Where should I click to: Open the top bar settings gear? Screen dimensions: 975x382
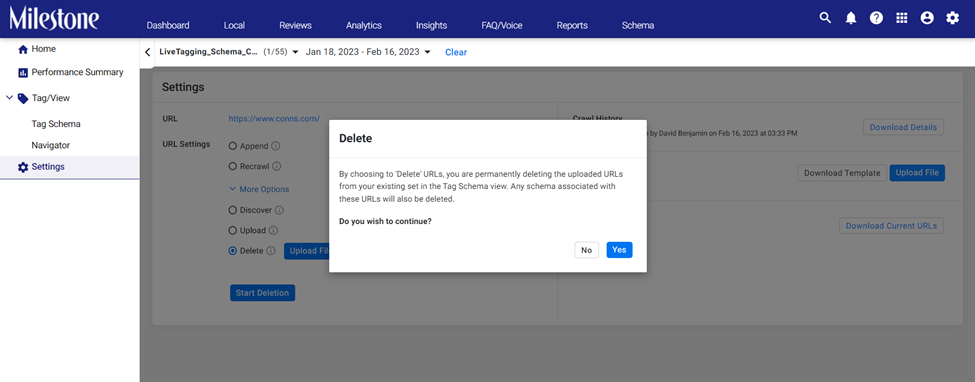click(x=953, y=18)
